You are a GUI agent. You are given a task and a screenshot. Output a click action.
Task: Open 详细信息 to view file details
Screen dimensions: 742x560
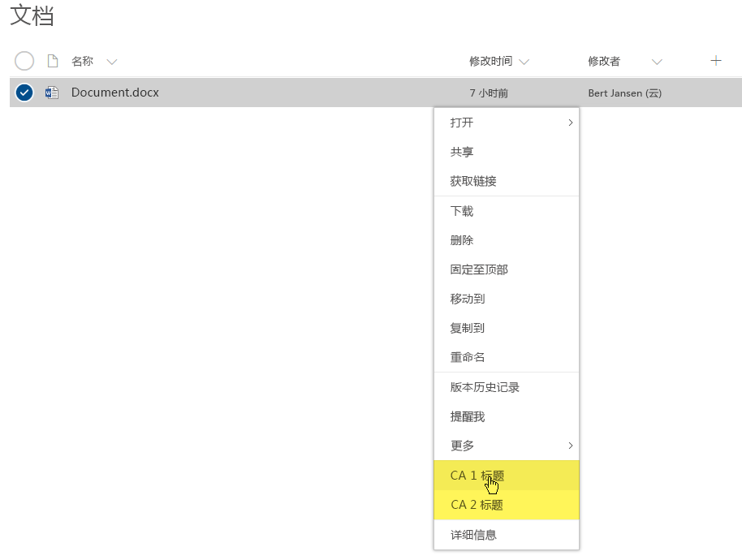point(471,535)
